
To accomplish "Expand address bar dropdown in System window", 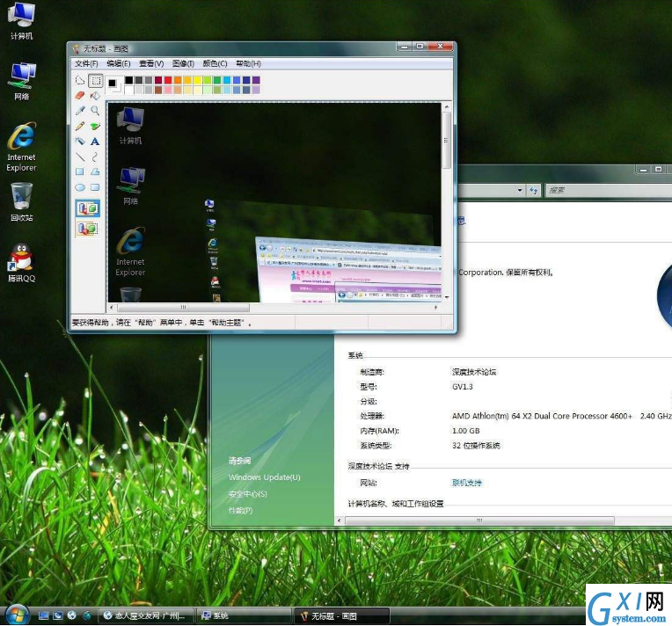I will (520, 190).
